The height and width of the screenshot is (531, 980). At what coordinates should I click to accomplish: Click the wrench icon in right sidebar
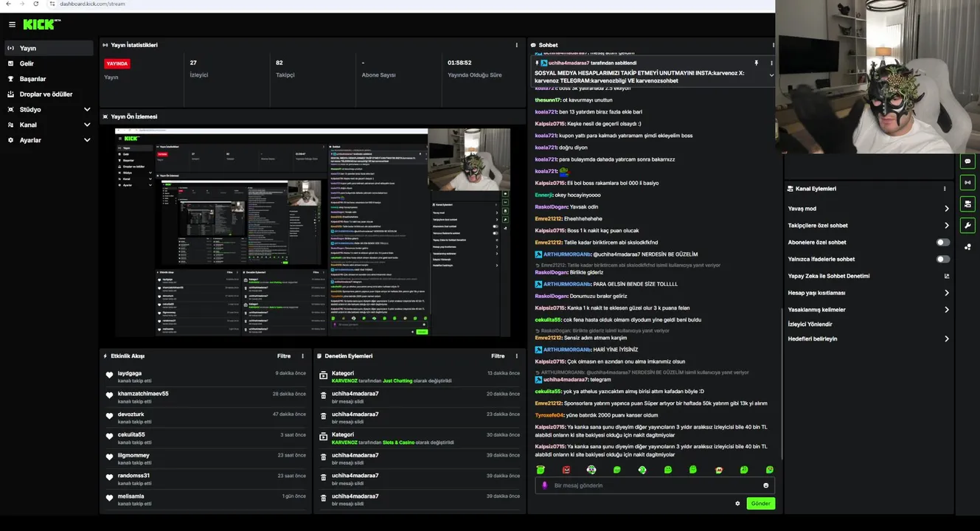click(967, 225)
